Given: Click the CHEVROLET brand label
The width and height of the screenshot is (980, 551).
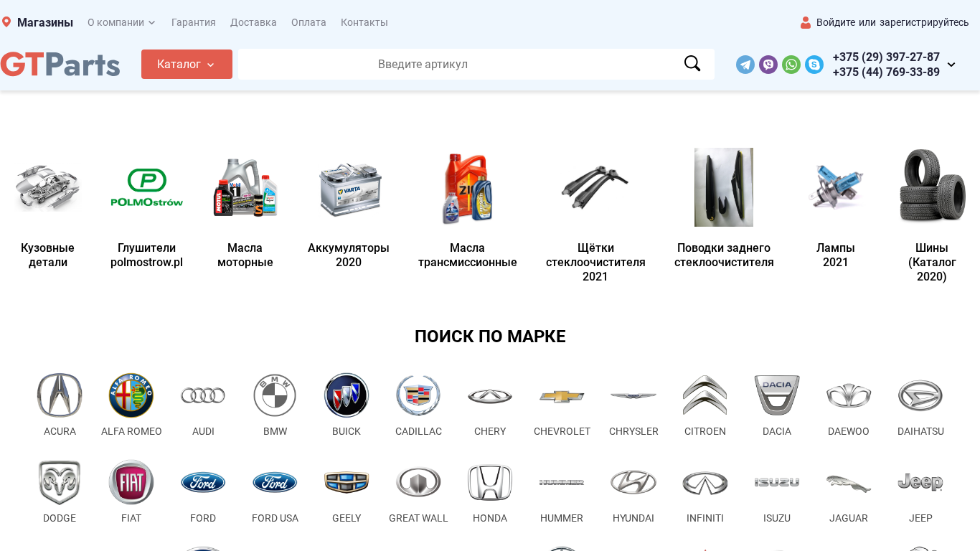Looking at the screenshot, I should (562, 431).
